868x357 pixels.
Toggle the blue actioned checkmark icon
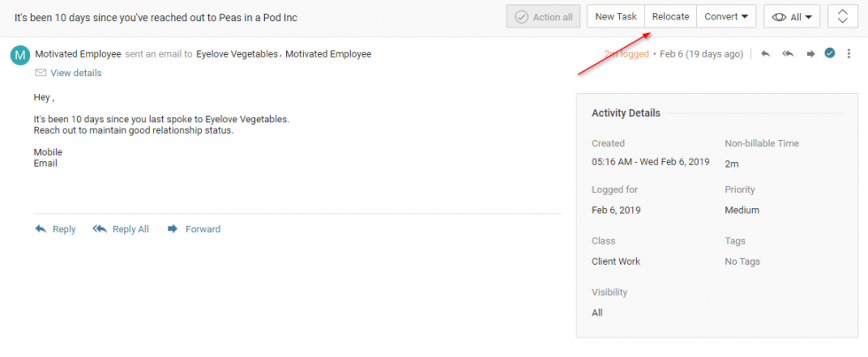[830, 54]
